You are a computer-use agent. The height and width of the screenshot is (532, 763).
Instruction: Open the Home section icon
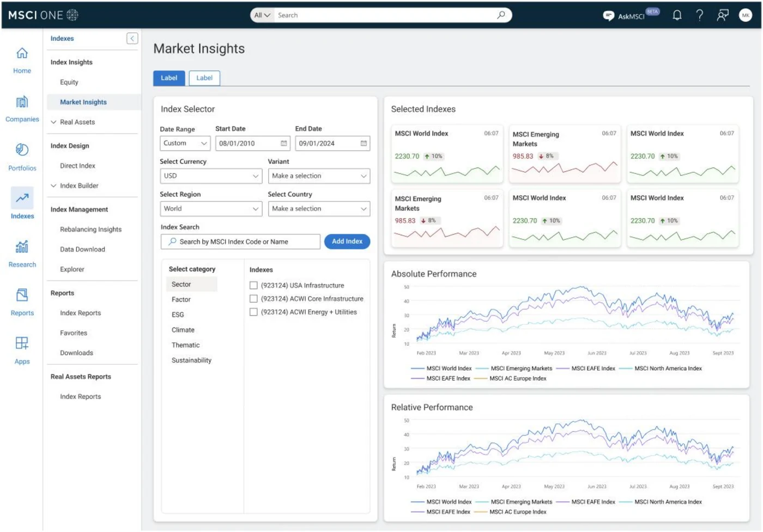click(x=22, y=53)
